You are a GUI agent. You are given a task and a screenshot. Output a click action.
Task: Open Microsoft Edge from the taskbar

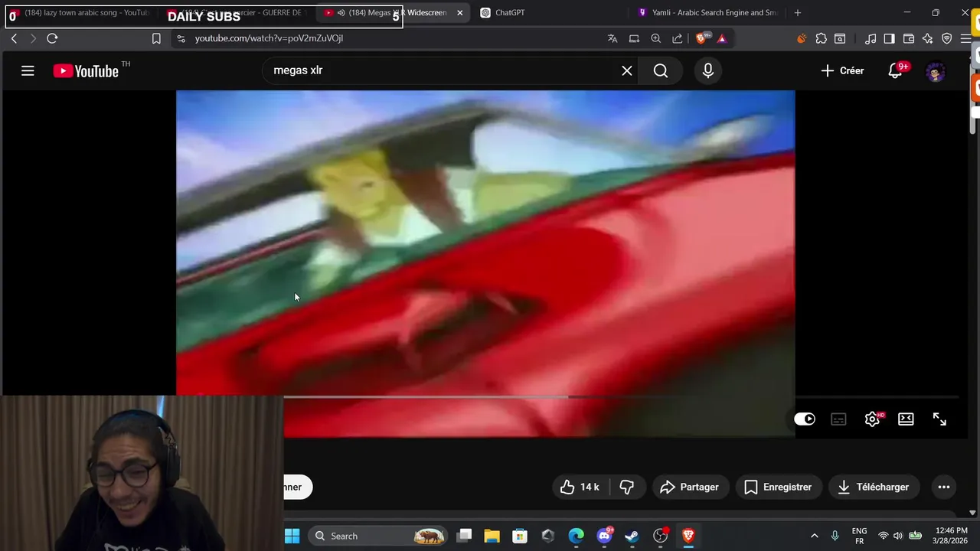point(576,536)
